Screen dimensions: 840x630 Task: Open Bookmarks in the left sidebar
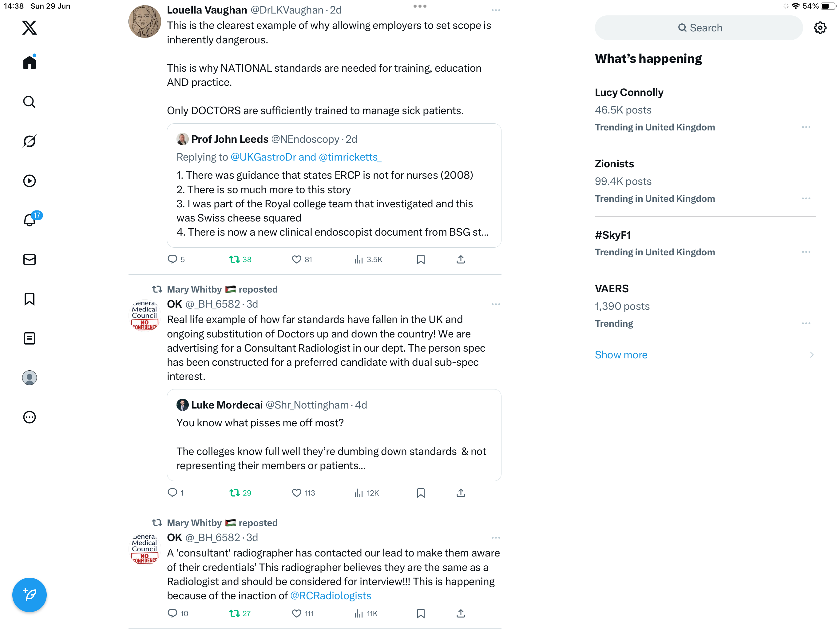pyautogui.click(x=29, y=299)
